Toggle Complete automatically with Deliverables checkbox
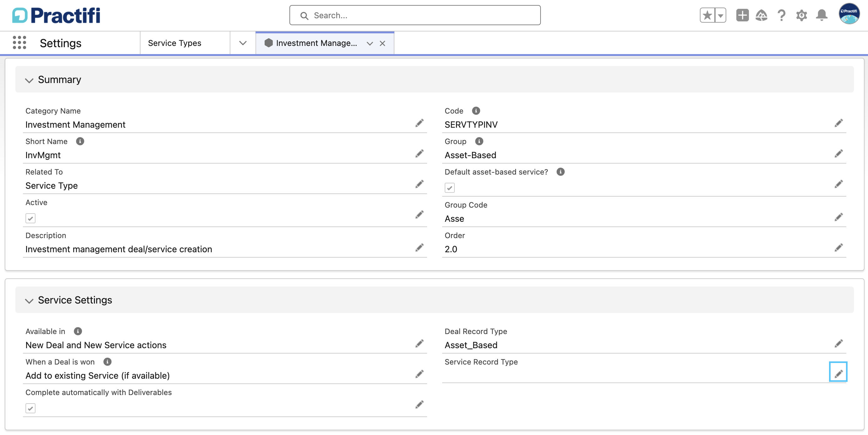 coord(30,408)
